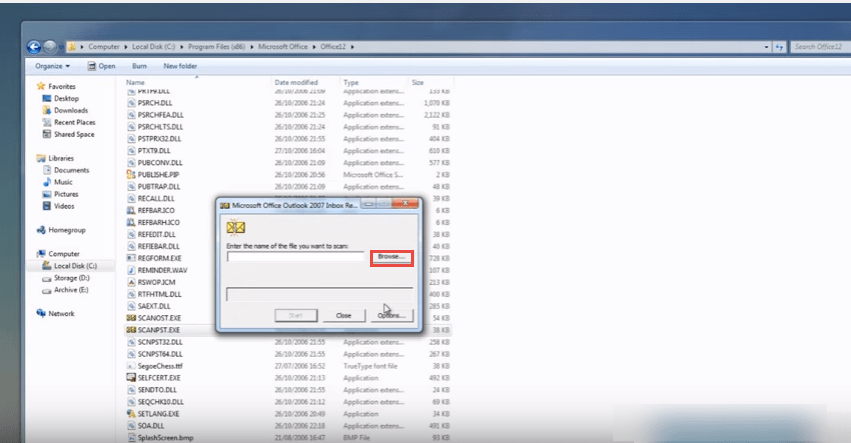
Task: Expand the arrow after Office12 in breadcrumb
Action: pyautogui.click(x=352, y=47)
